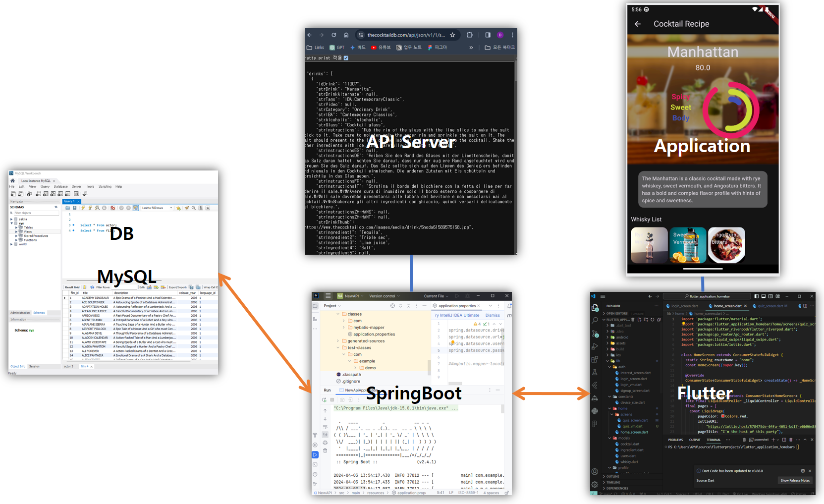Open the Current File run configuration dropdown
This screenshot has width=824, height=504.
436,296
